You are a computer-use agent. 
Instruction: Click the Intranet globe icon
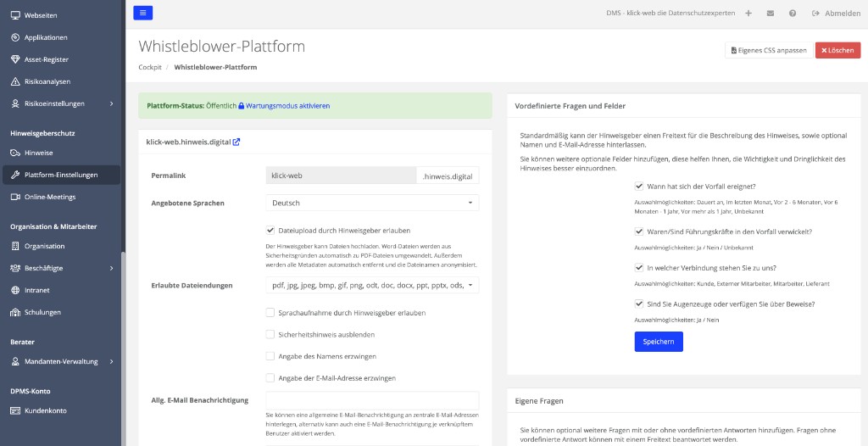15,290
